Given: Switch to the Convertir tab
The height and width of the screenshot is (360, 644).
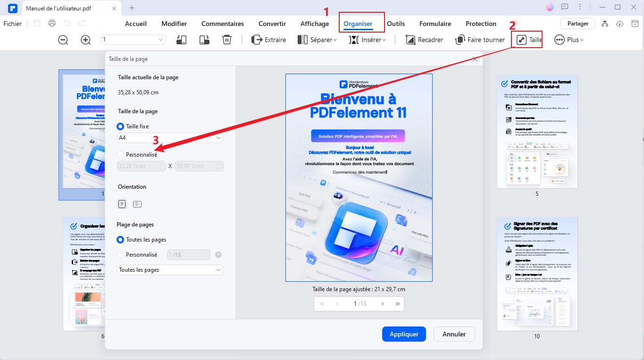Looking at the screenshot, I should (x=272, y=24).
